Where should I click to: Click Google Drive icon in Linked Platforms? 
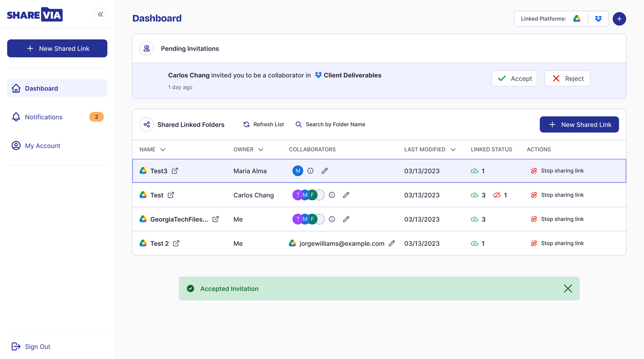(x=577, y=19)
